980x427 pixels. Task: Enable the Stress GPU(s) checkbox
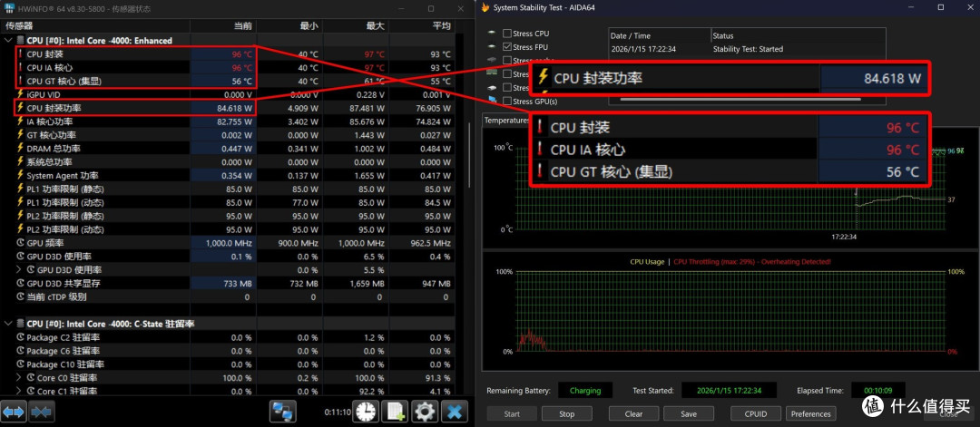tap(507, 102)
